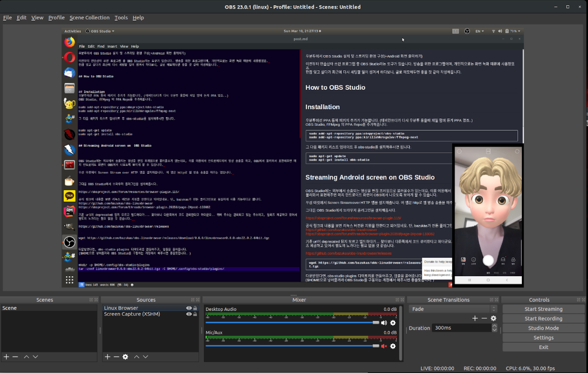Remove selected source with minus icon
Viewport: 588px width, 373px height.
click(116, 357)
